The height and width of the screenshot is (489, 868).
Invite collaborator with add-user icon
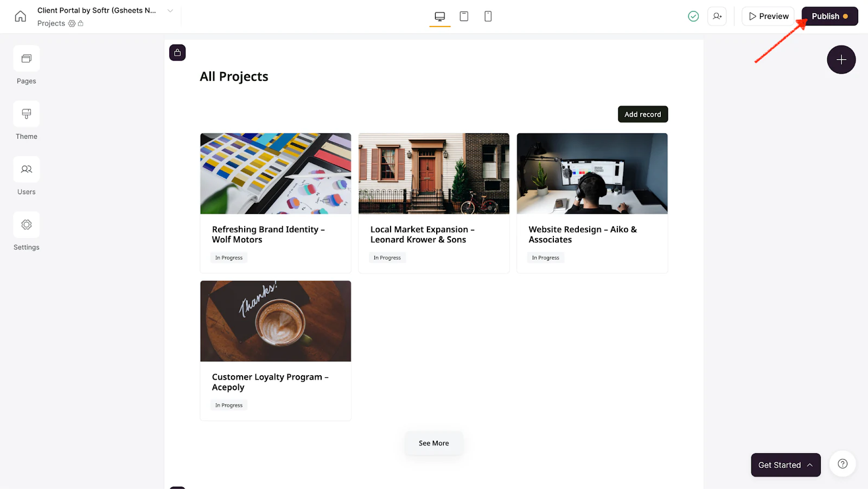coord(717,16)
